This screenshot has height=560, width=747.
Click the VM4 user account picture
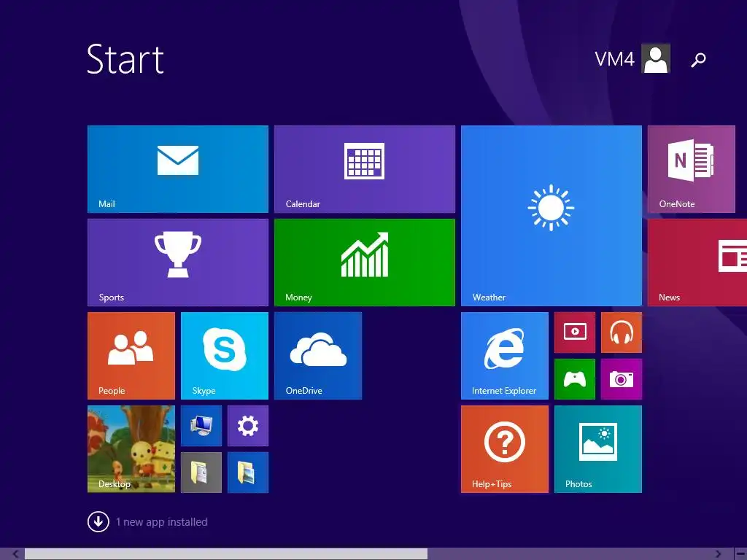point(656,58)
